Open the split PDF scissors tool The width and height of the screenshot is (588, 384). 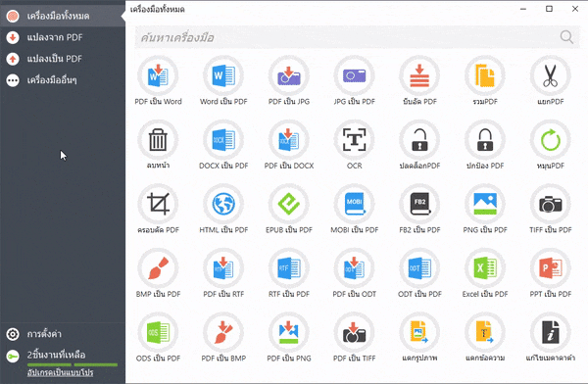coord(550,76)
